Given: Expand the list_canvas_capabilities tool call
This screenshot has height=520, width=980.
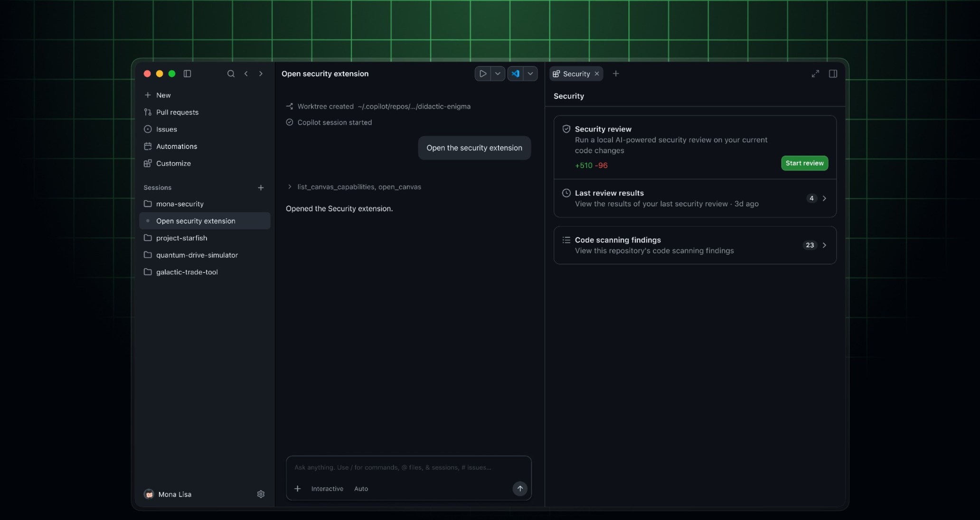Looking at the screenshot, I should tap(353, 187).
